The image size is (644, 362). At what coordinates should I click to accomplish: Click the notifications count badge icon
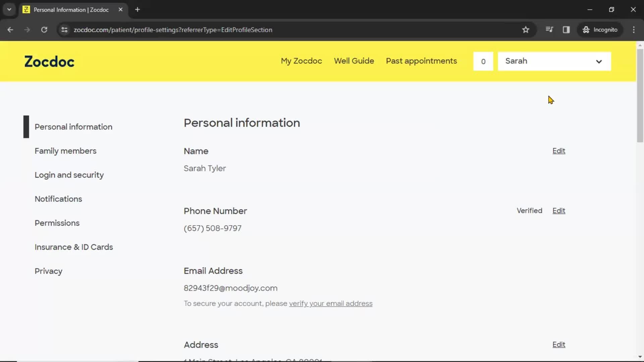[x=483, y=61]
